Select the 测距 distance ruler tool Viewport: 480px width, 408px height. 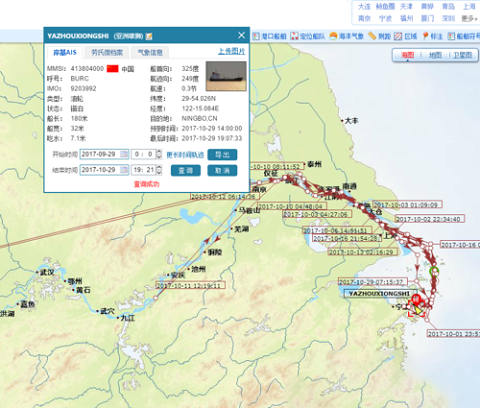coord(380,36)
